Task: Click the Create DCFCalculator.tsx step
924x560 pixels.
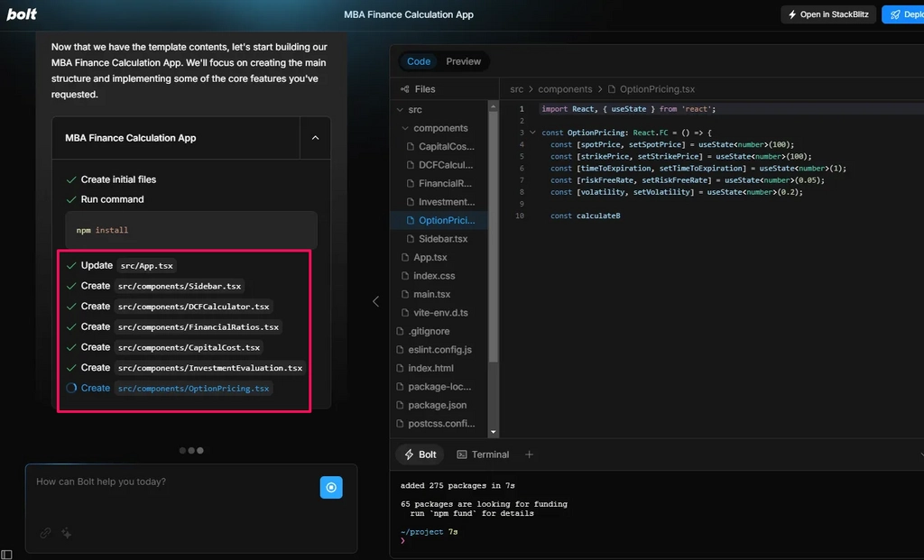Action: click(170, 307)
